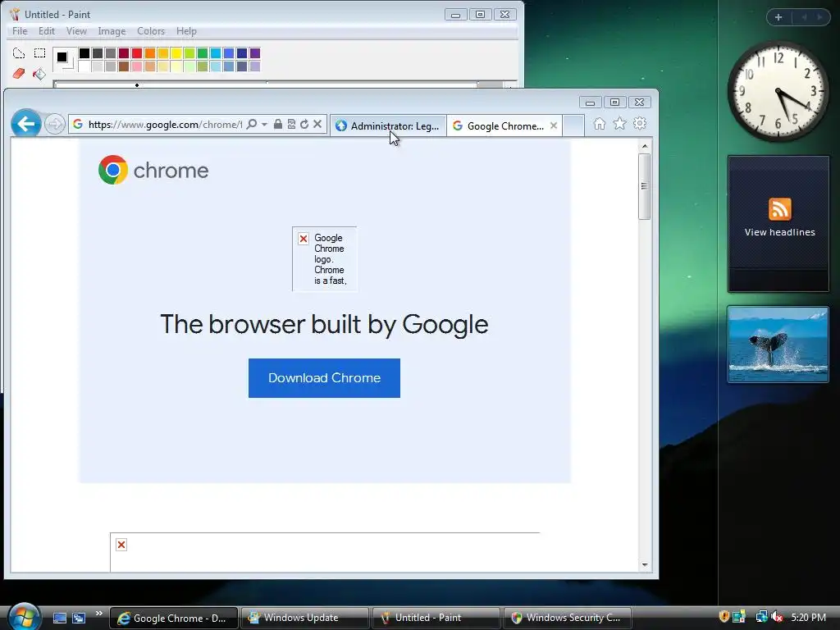This screenshot has width=840, height=630.
Task: Click the browser vertical scrollbar thumb
Action: (645, 186)
